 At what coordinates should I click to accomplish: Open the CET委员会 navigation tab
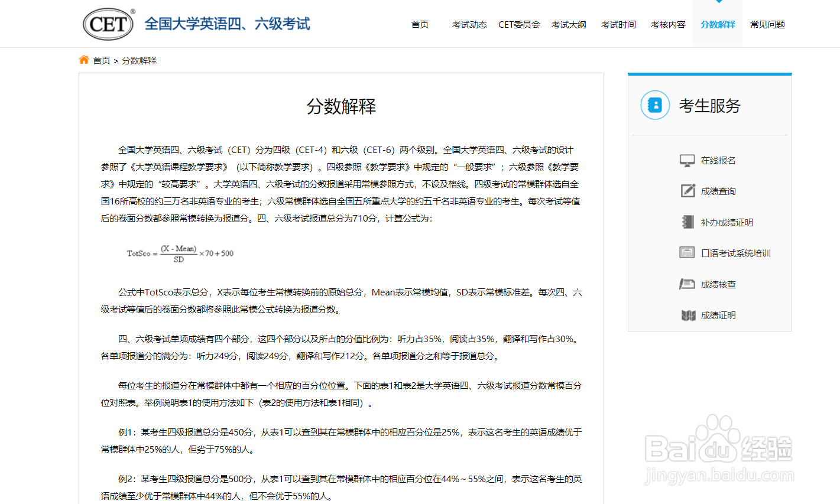(x=519, y=24)
